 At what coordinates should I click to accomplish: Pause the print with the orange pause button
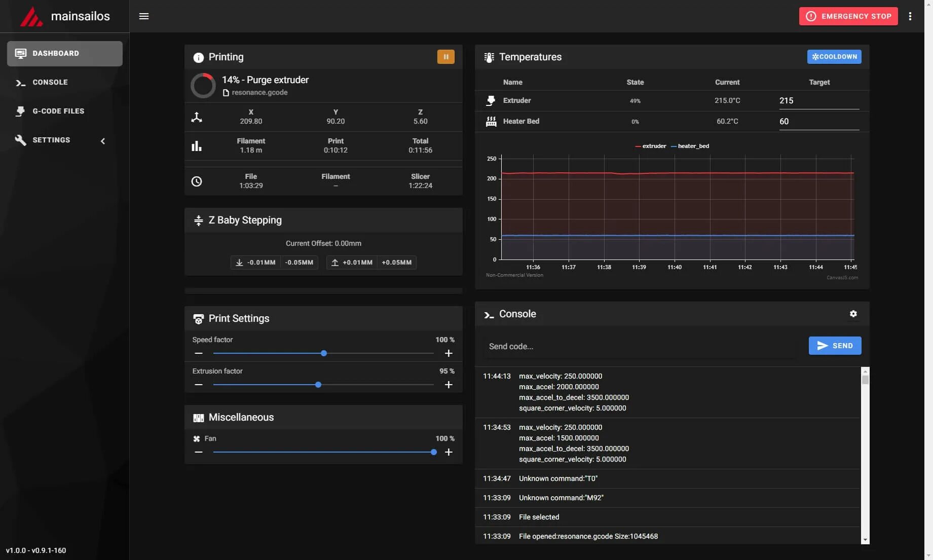coord(445,57)
